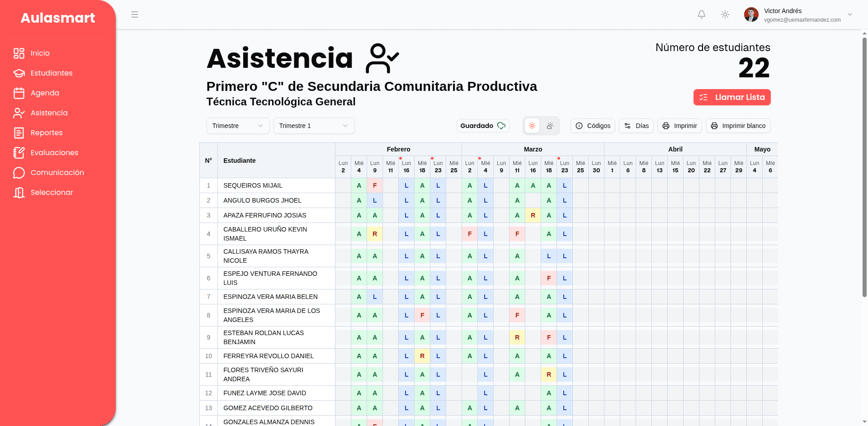Go to Estudiantes in sidebar

point(51,73)
